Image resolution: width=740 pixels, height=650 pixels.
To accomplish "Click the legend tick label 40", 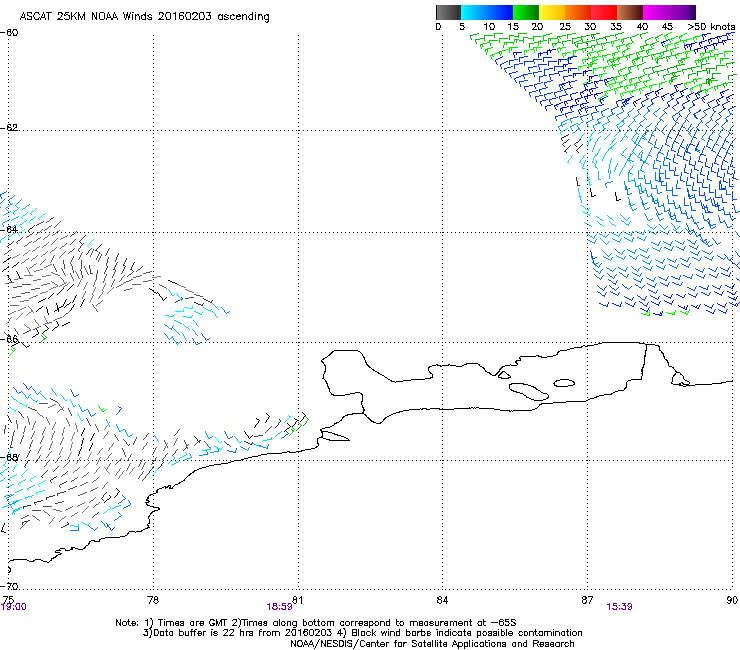I will [642, 27].
